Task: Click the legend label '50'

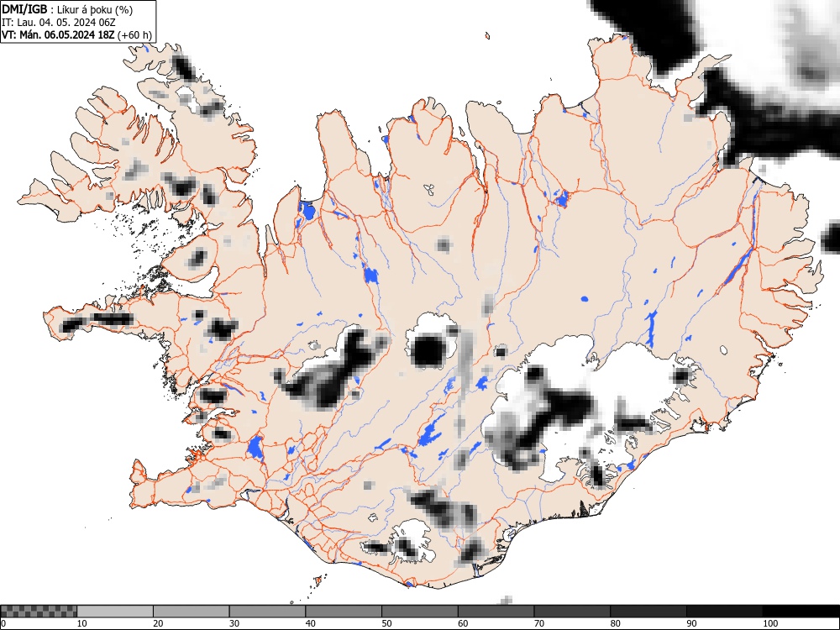Action: pyautogui.click(x=386, y=623)
